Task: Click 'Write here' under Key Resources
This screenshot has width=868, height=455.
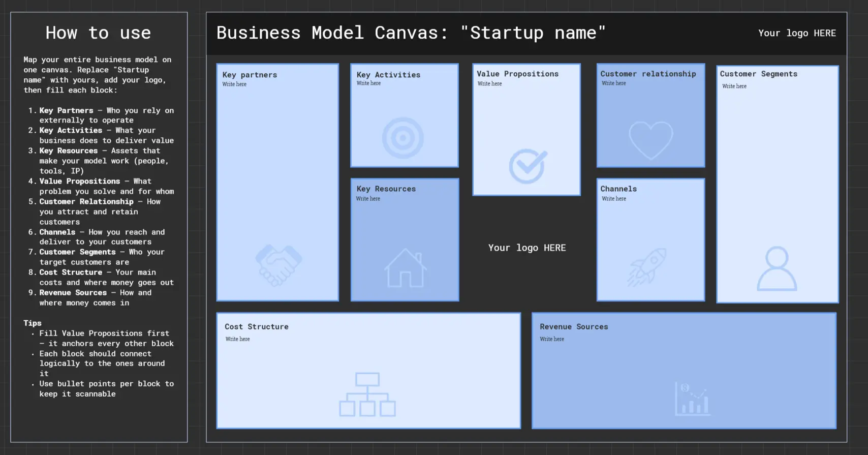Action: 368,199
